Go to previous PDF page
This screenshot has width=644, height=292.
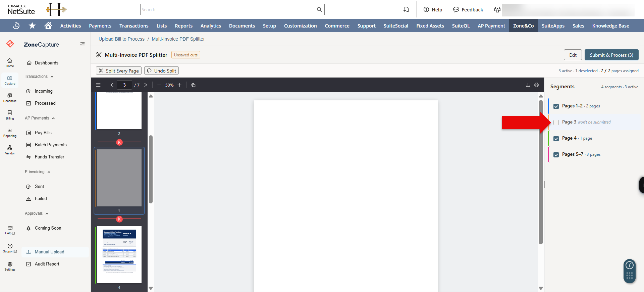(x=112, y=85)
